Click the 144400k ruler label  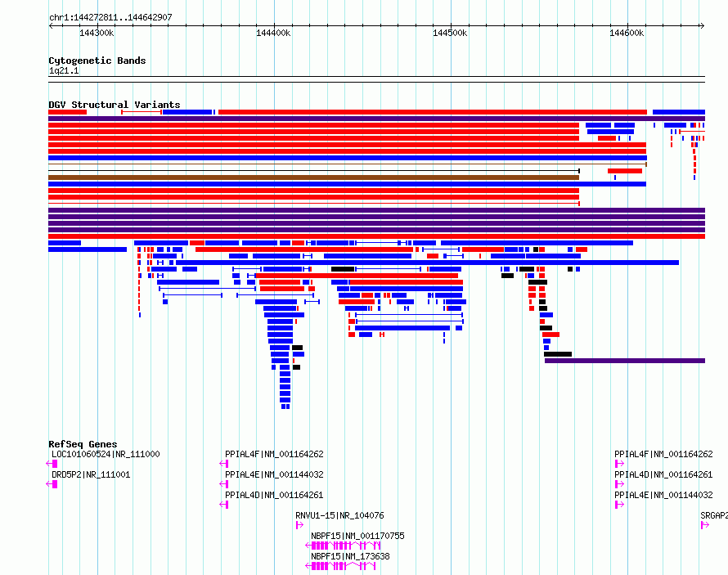pos(273,33)
